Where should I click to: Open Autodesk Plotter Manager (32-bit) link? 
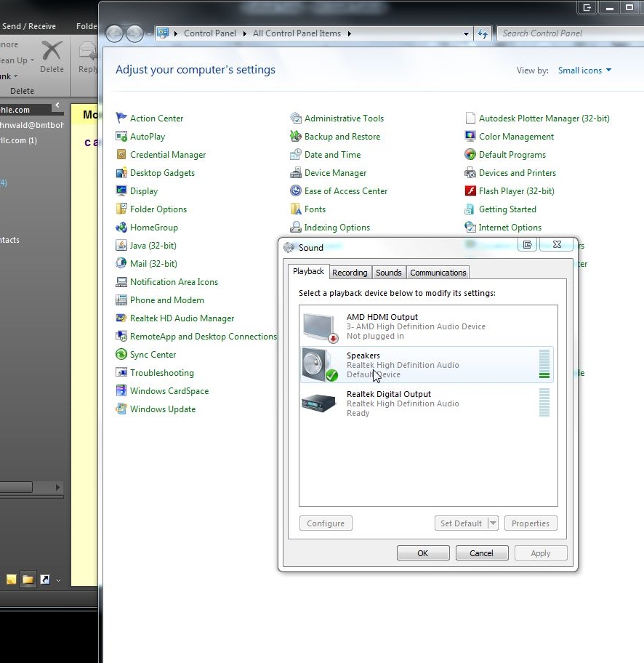click(x=544, y=118)
